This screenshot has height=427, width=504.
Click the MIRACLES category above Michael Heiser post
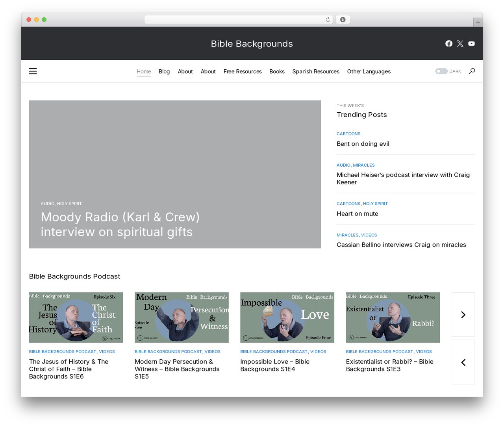[364, 165]
